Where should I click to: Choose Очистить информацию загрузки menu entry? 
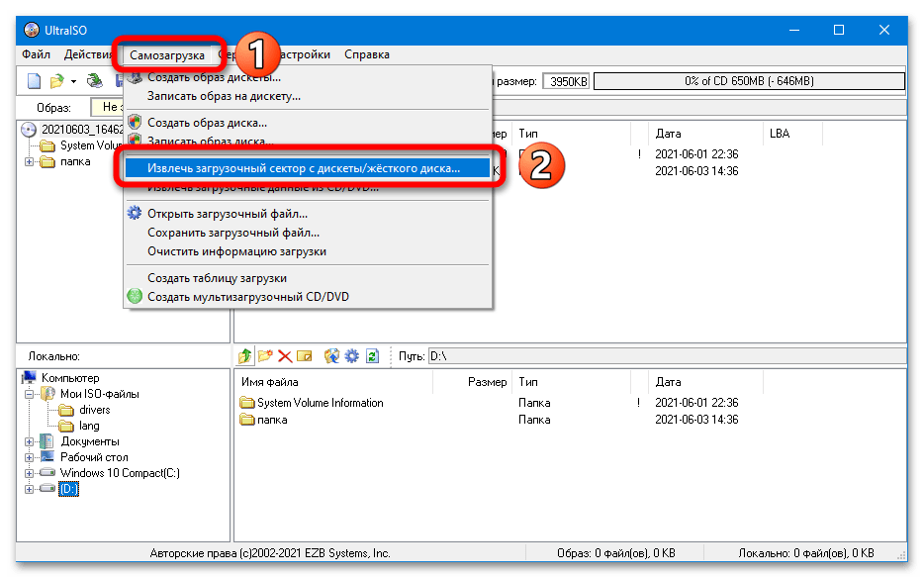click(x=308, y=251)
